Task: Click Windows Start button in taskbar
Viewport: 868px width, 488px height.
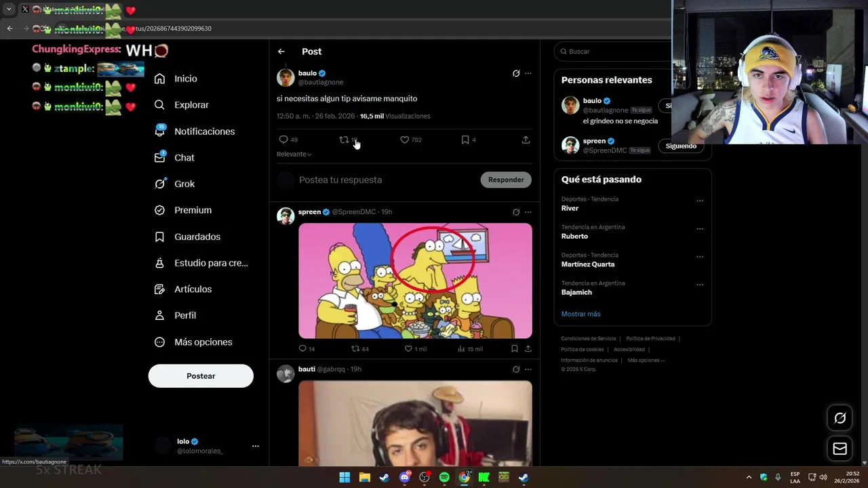Action: [x=344, y=477]
